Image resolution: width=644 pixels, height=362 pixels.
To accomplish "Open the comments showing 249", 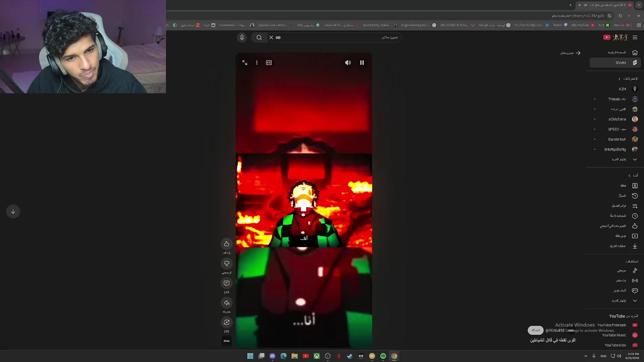I will click(x=226, y=283).
